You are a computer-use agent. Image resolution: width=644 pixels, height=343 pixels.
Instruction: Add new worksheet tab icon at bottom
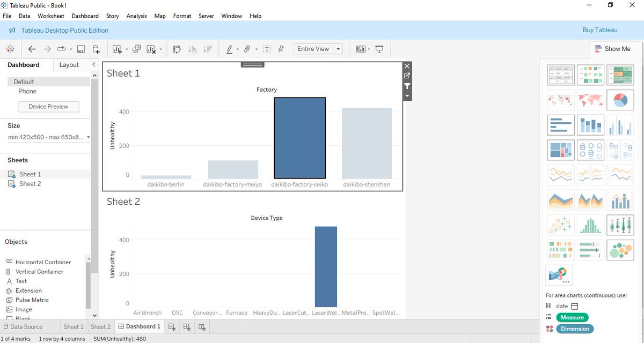point(172,326)
